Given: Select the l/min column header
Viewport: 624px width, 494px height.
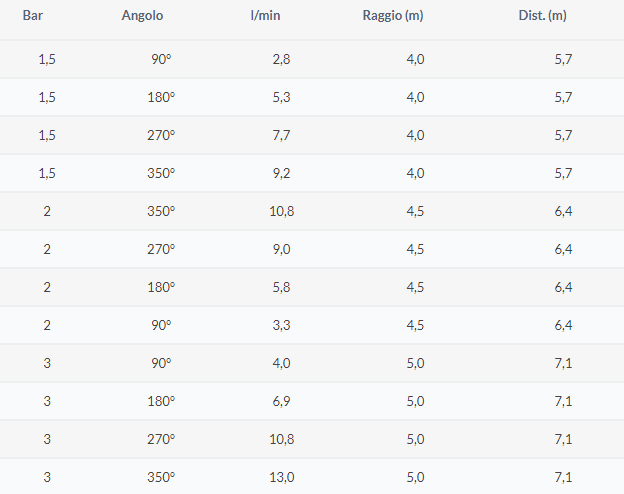Looking at the screenshot, I should [x=265, y=16].
